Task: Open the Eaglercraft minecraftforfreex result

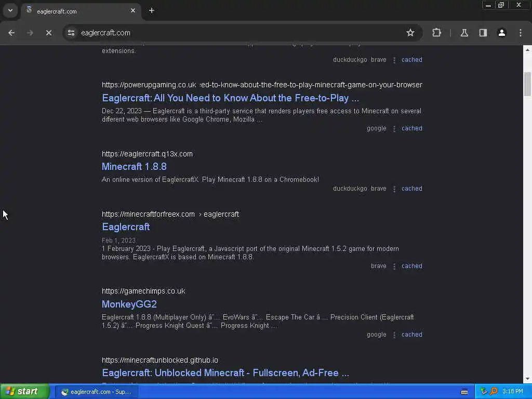Action: click(x=126, y=227)
